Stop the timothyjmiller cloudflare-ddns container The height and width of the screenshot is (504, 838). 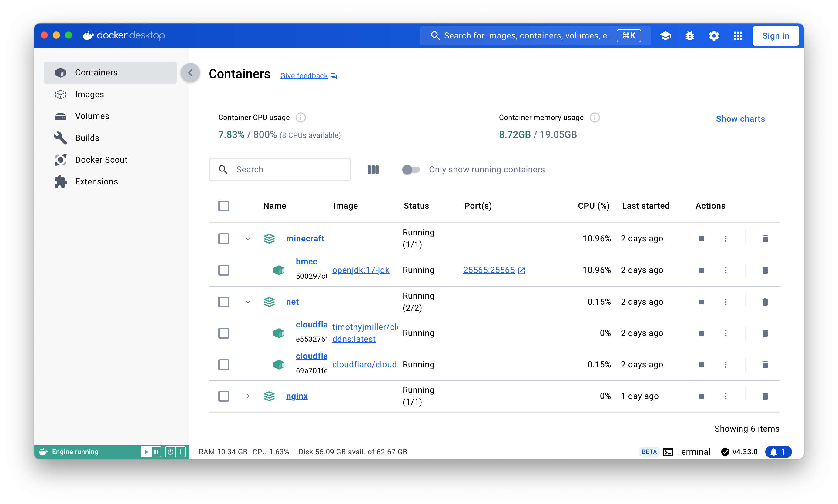click(701, 333)
